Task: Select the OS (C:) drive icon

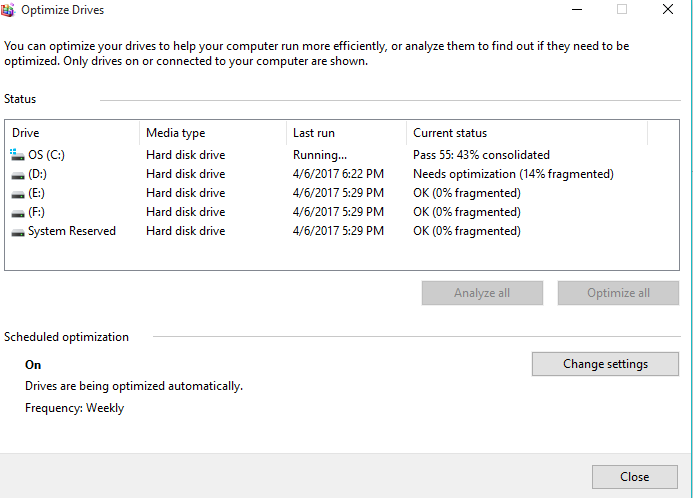Action: point(17,155)
